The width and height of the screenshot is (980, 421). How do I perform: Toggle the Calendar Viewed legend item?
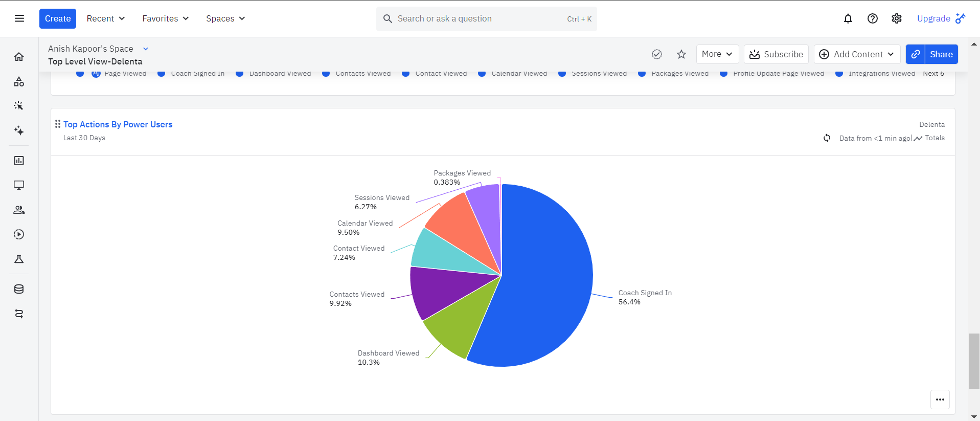pyautogui.click(x=513, y=74)
